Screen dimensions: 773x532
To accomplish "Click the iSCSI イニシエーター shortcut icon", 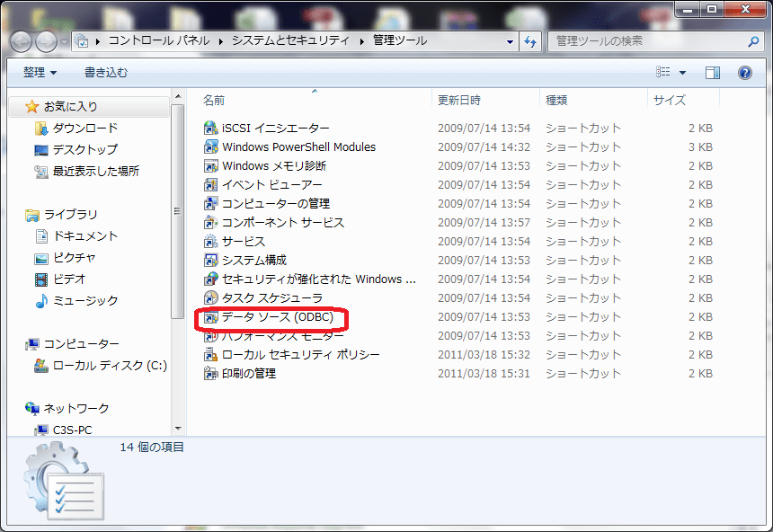I will (x=210, y=129).
